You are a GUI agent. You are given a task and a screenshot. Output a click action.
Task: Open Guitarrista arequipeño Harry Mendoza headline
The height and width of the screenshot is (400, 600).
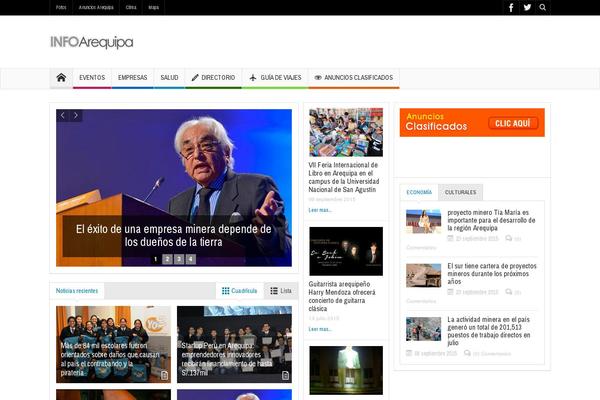point(342,296)
